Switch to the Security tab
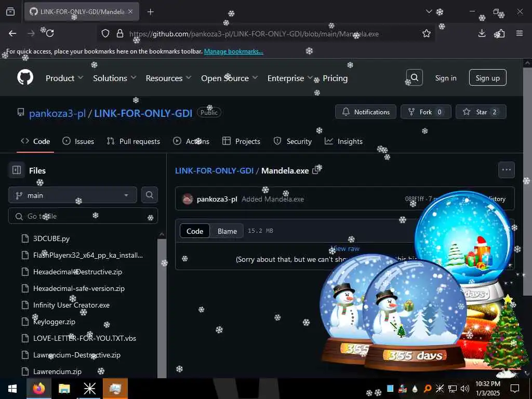 (292, 141)
